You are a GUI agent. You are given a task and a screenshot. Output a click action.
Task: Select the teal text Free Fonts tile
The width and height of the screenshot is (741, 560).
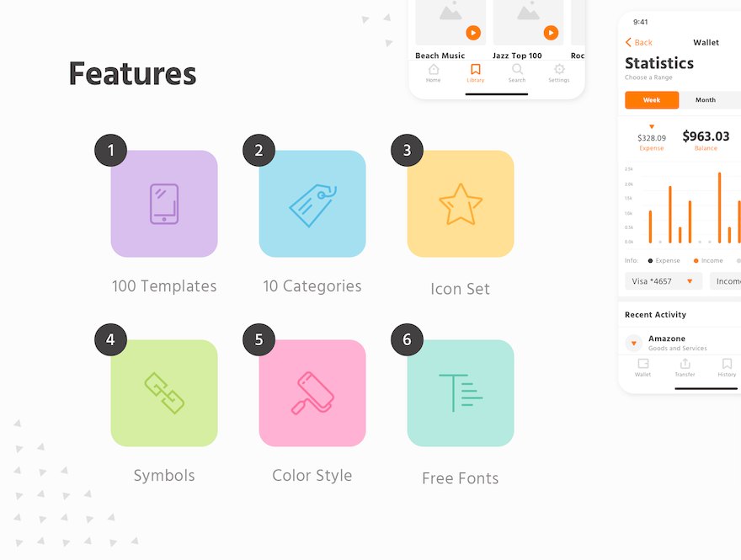pos(461,392)
